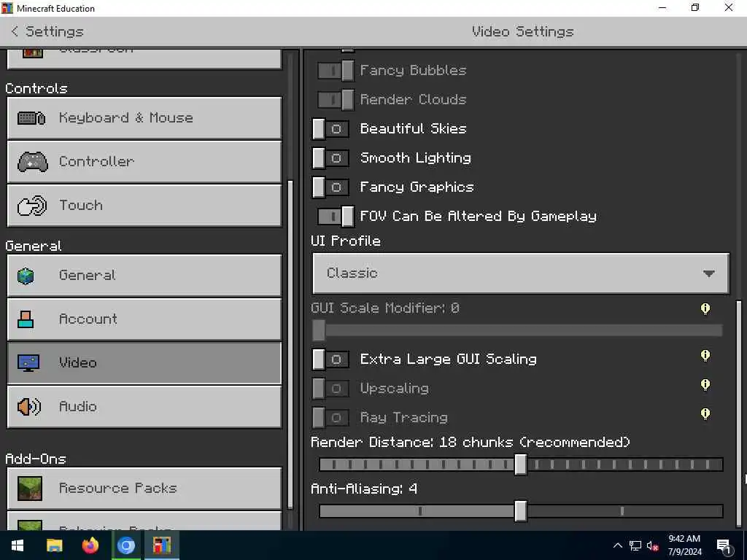This screenshot has height=560, width=747.
Task: Click the monitor icon beside Video
Action: 28,363
